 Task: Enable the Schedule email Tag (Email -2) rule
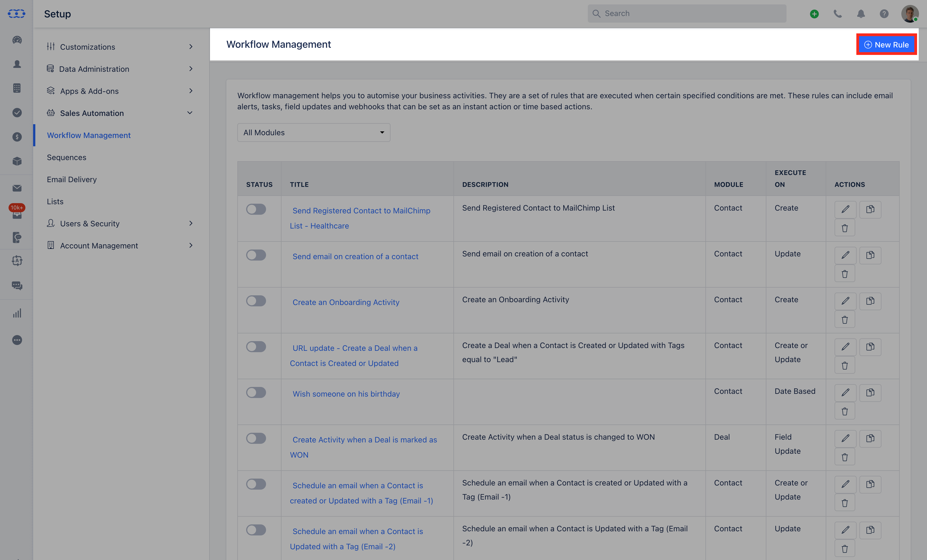click(x=256, y=530)
